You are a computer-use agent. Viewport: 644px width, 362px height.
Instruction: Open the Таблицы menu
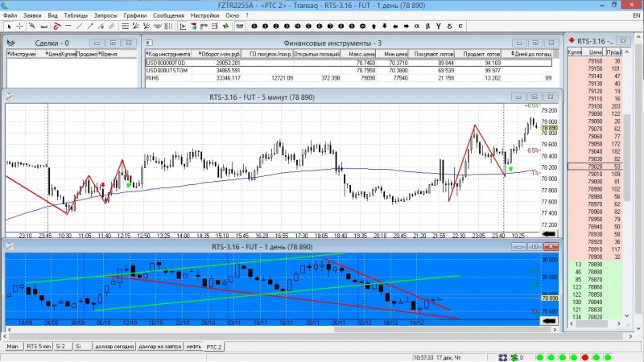(x=76, y=15)
